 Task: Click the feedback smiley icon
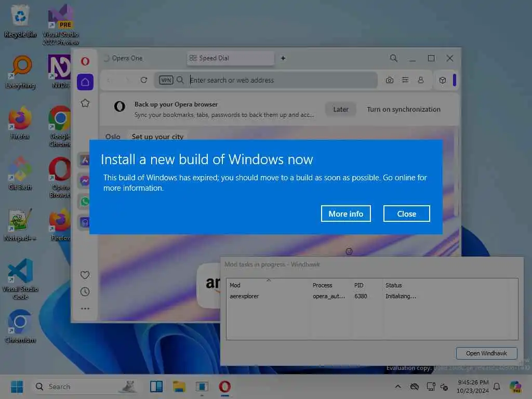click(x=349, y=251)
